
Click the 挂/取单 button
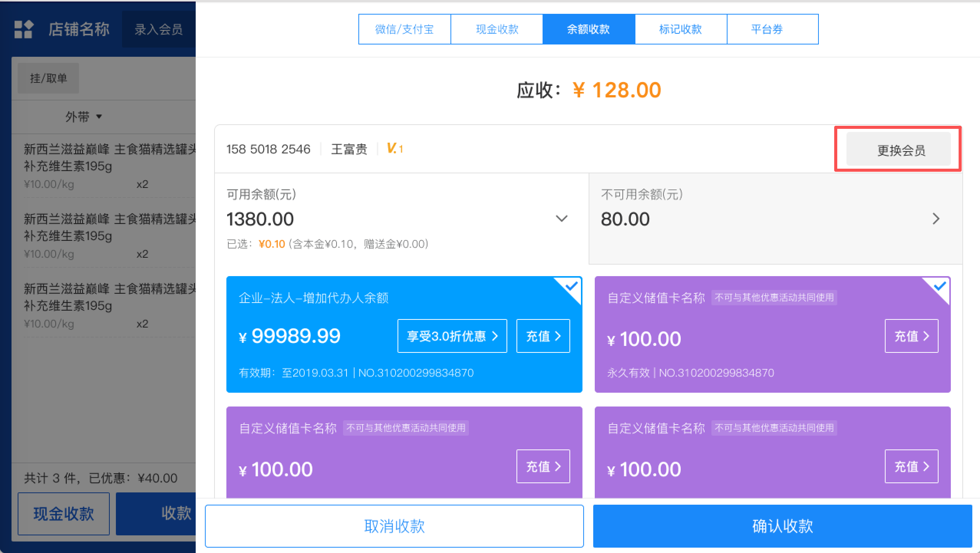[x=48, y=78]
